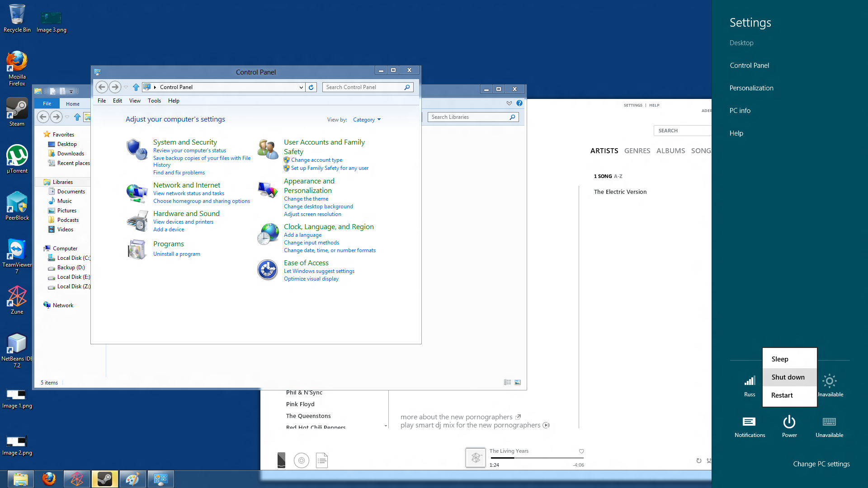Click Change desktop background link
This screenshot has height=488, width=868.
pyautogui.click(x=318, y=206)
